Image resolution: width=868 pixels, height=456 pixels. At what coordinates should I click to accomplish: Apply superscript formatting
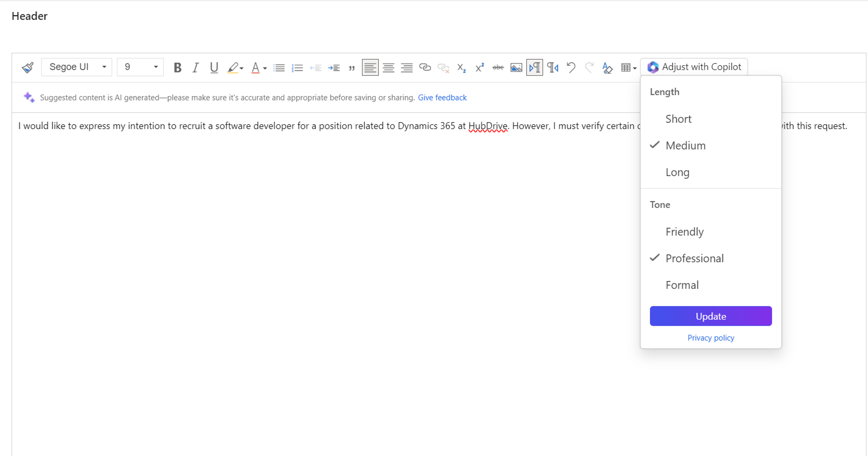[x=480, y=67]
